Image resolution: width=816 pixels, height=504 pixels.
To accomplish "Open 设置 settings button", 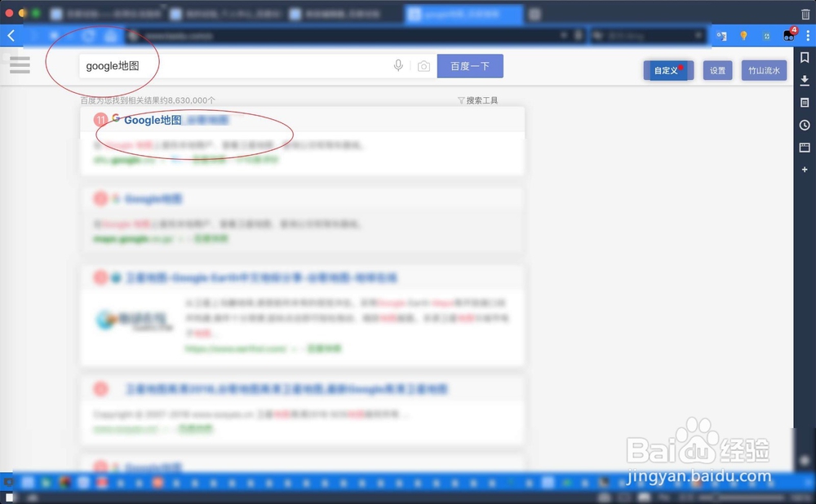I will (717, 70).
